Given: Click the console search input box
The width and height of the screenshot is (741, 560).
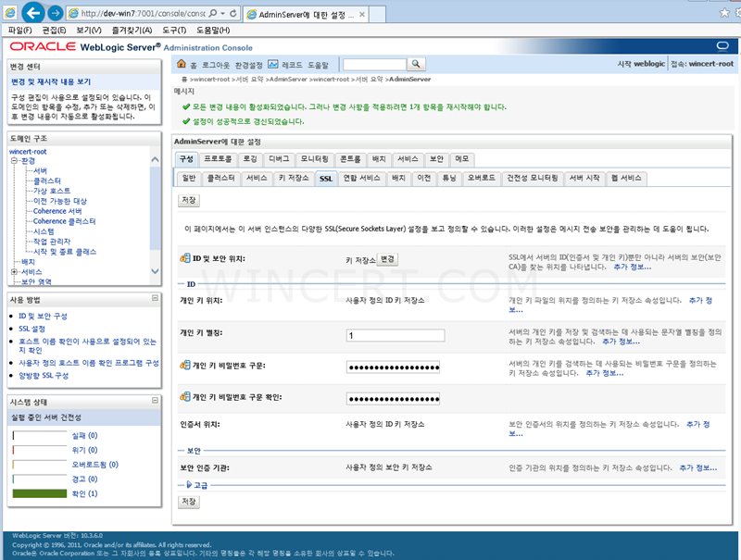Looking at the screenshot, I should (375, 64).
